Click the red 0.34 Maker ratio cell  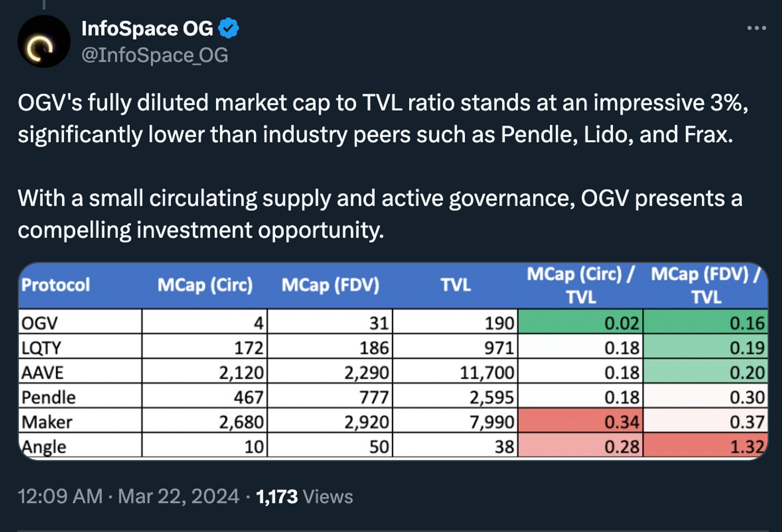coord(581,422)
